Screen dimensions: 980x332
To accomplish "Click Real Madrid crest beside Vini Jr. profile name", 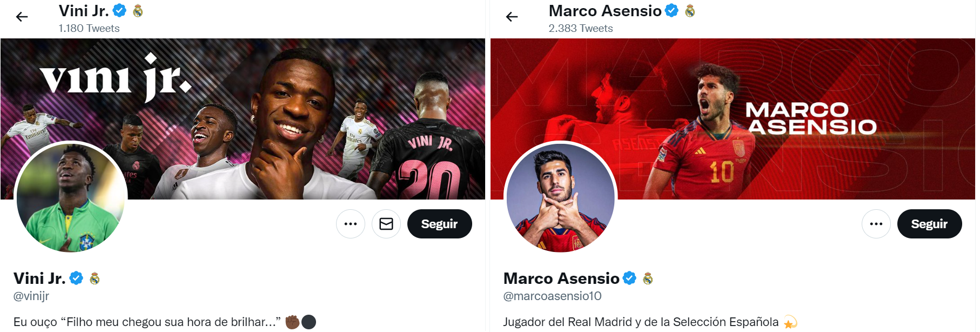I will point(95,278).
